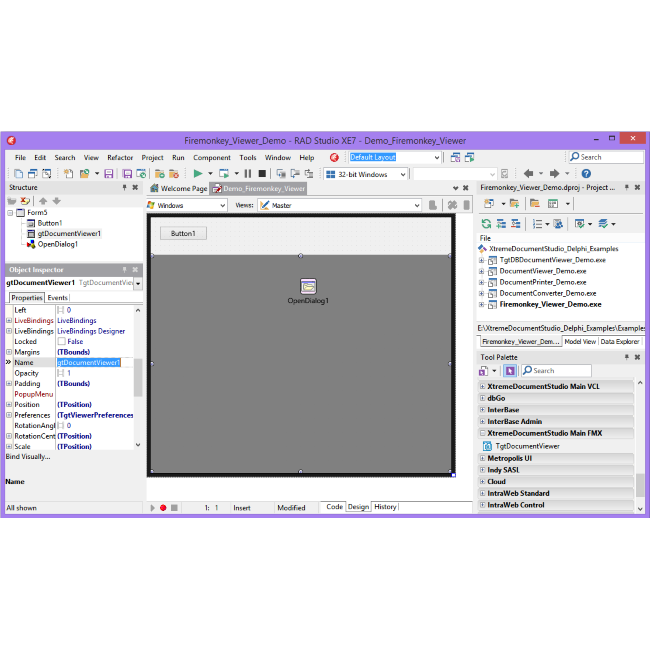Click the Expand all icon in Project Manager

tap(501, 224)
